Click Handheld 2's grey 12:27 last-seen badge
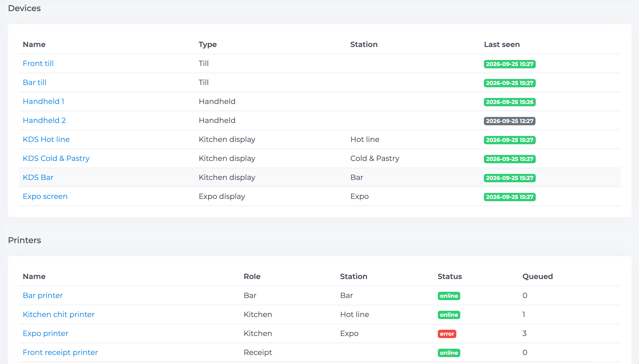639x364 pixels. (x=510, y=121)
